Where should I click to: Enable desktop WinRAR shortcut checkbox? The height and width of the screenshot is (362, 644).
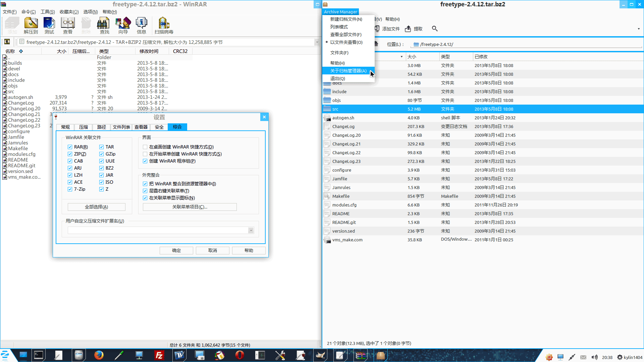(145, 147)
